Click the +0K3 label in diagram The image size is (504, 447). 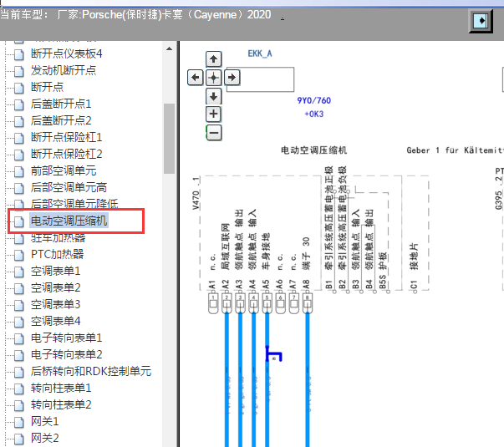[x=314, y=114]
